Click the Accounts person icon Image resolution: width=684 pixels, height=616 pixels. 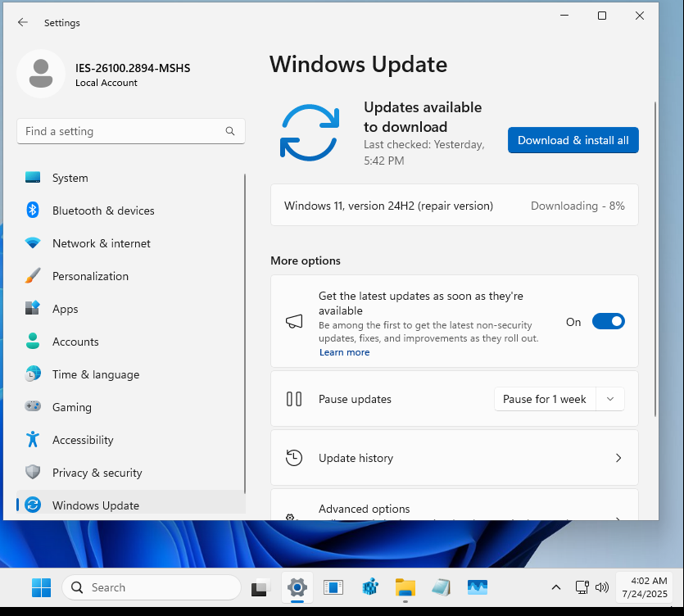click(x=33, y=341)
